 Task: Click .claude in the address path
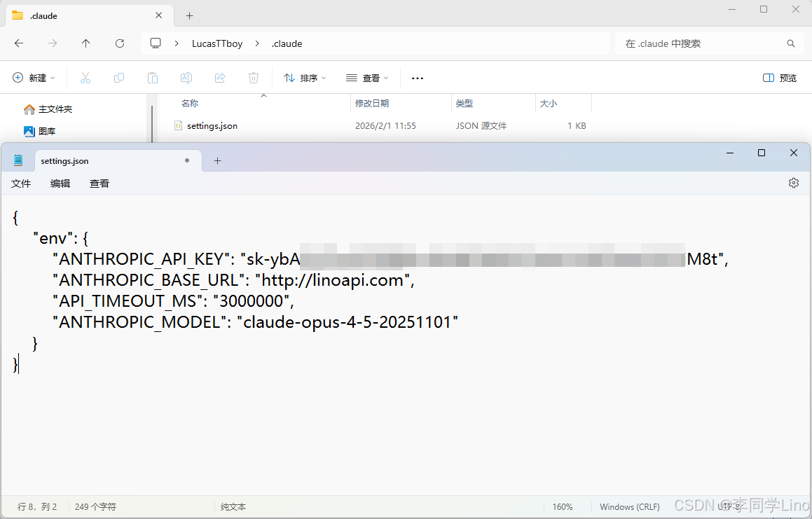[287, 43]
